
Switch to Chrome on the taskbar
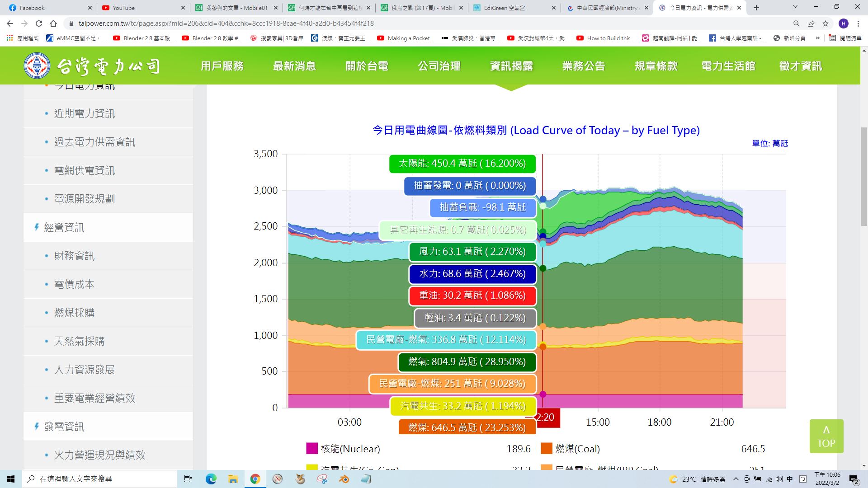coord(255,479)
